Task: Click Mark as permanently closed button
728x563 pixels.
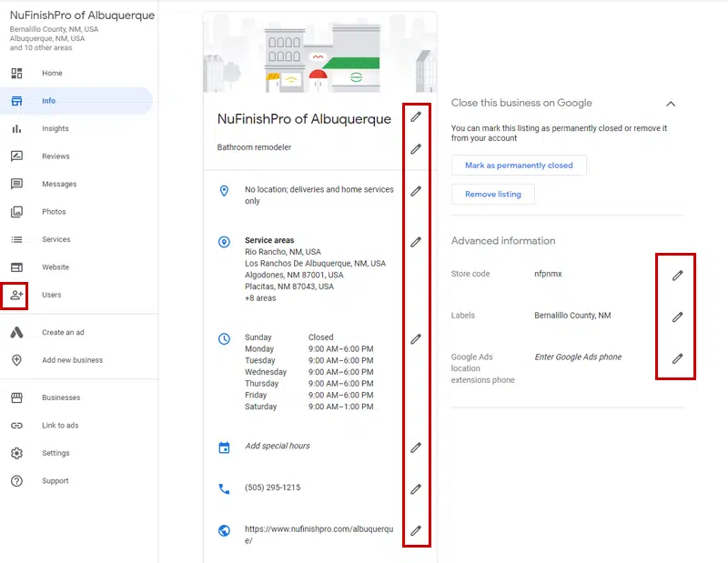Action: coord(519,166)
